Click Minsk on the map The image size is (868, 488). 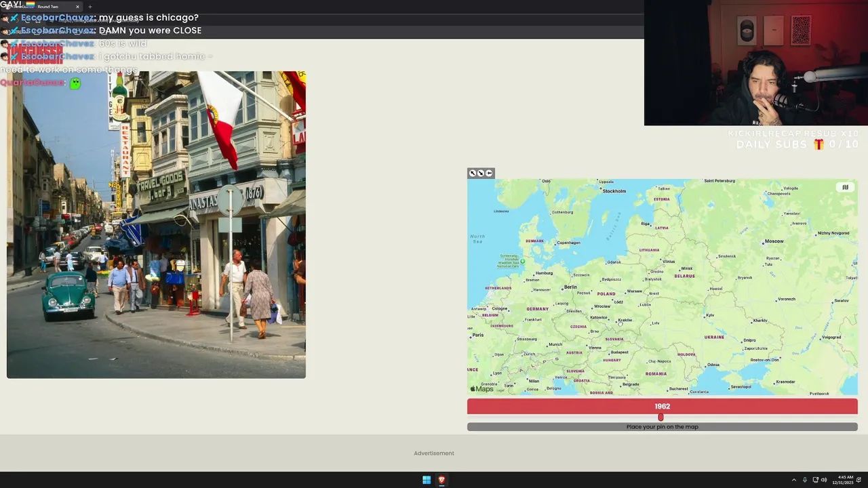(687, 268)
